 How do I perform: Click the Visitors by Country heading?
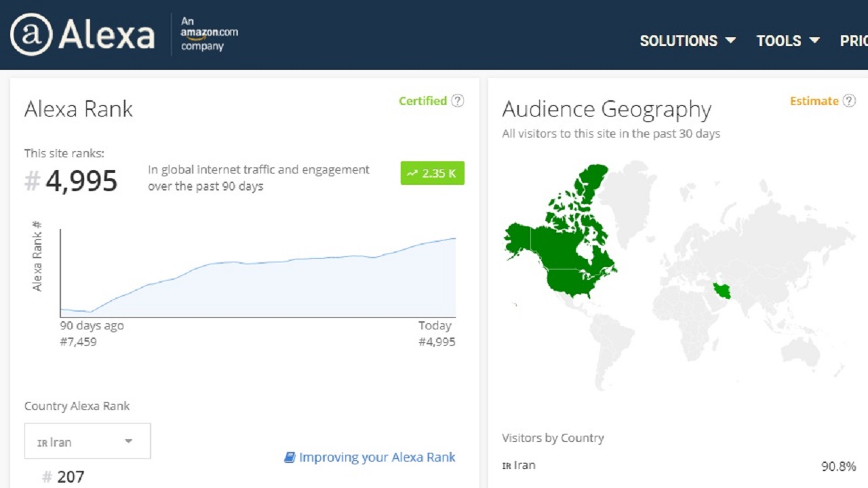point(553,438)
